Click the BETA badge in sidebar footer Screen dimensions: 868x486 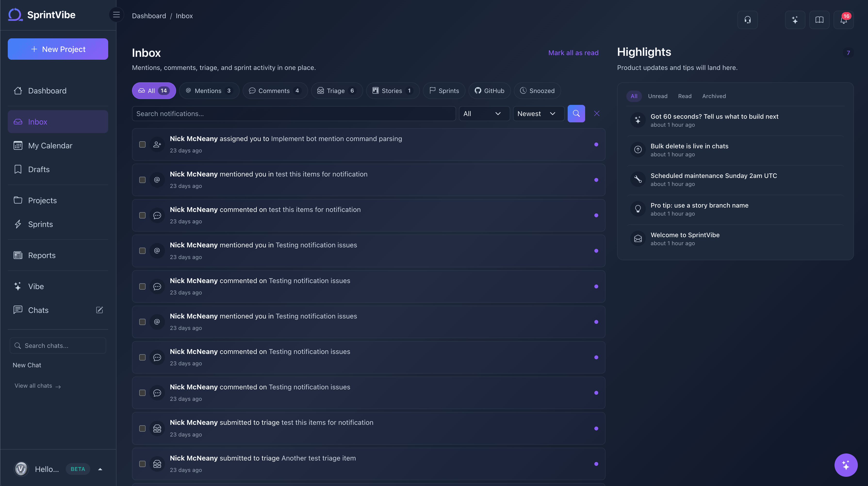pyautogui.click(x=78, y=469)
